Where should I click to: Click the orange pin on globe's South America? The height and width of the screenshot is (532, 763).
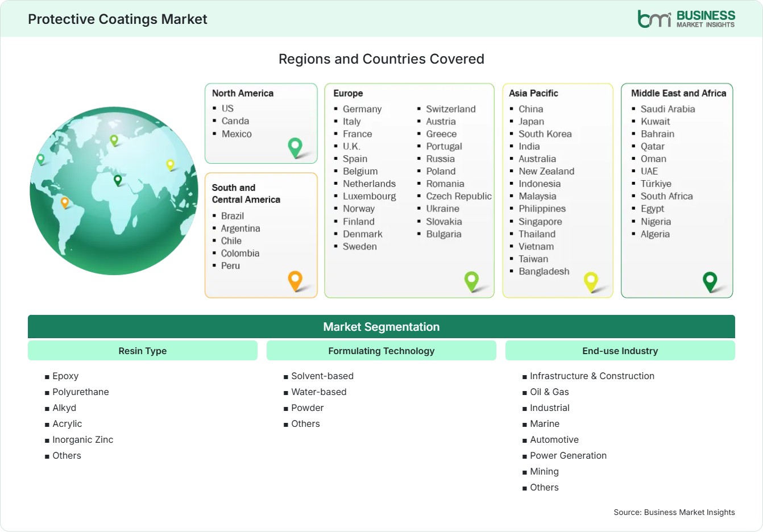65,202
